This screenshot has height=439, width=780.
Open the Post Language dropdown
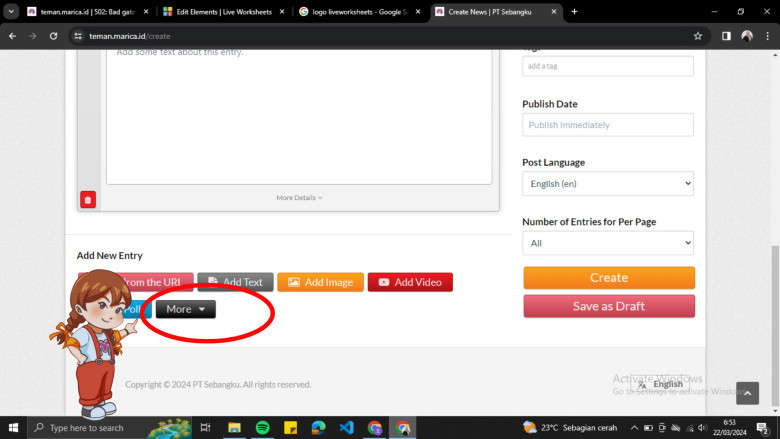coord(607,184)
